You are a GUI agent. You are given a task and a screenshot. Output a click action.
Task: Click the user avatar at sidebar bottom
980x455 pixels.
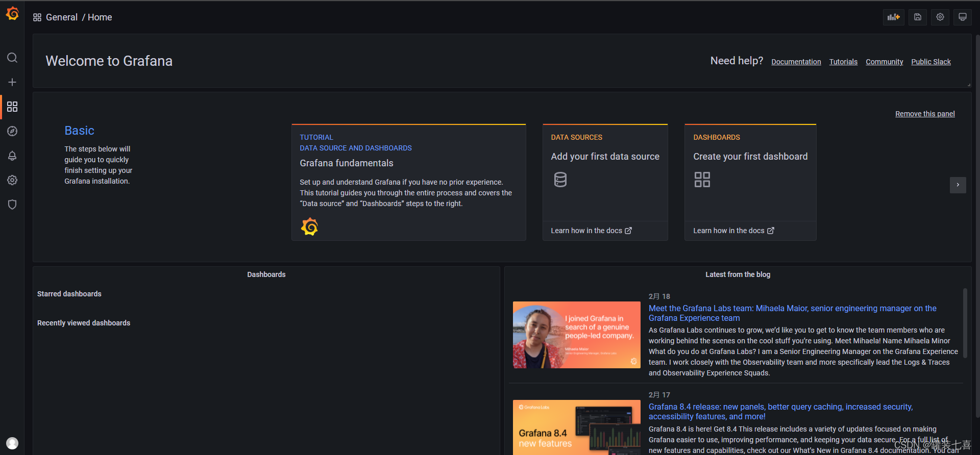pos(12,443)
